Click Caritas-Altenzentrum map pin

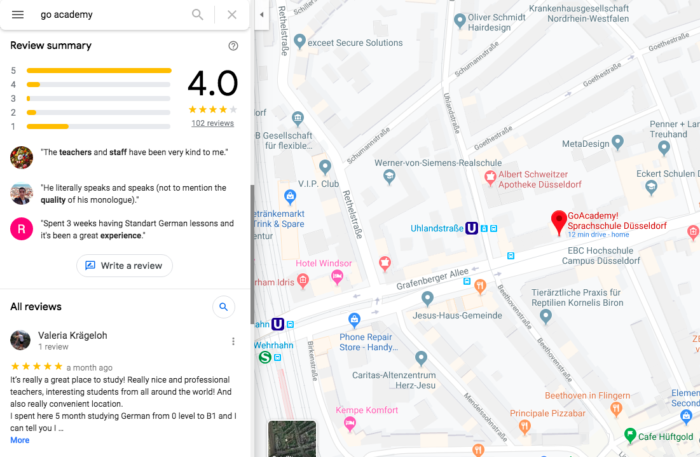pyautogui.click(x=421, y=358)
